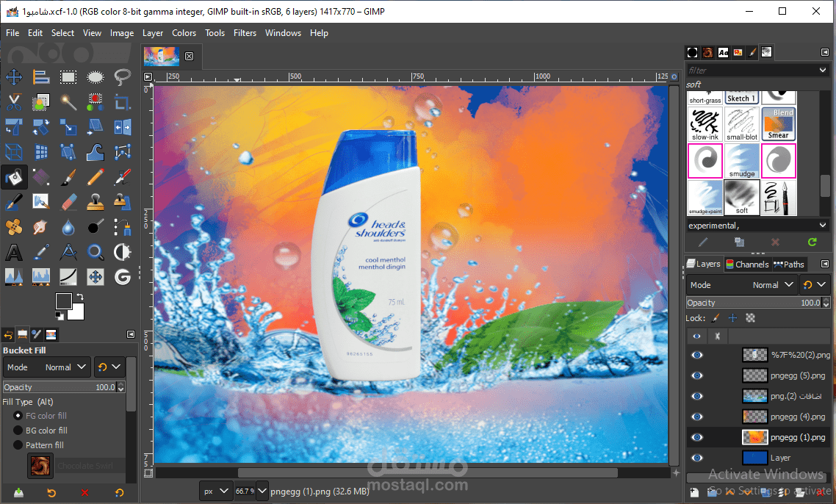Image resolution: width=836 pixels, height=504 pixels.
Task: Select the Flip tool
Action: click(x=123, y=127)
